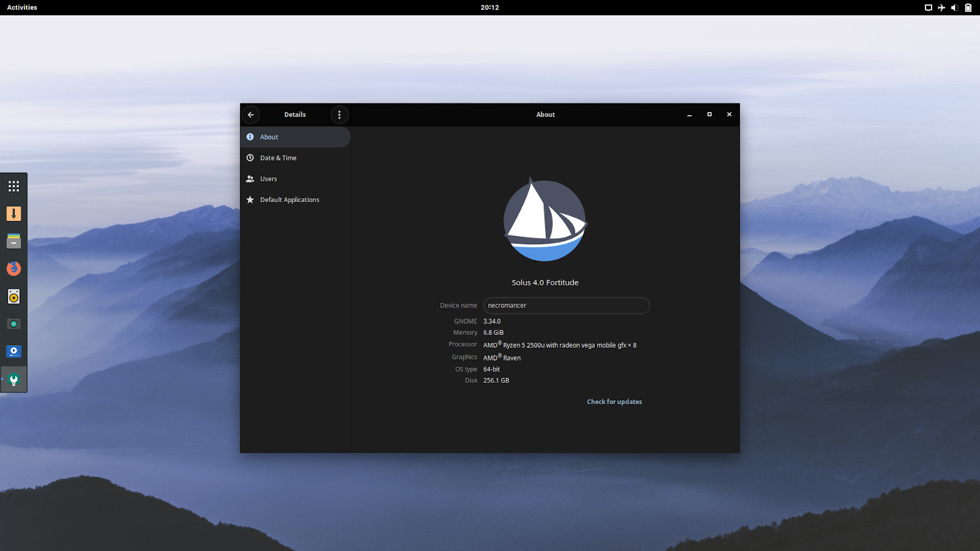This screenshot has width=980, height=551.
Task: Open the speaker music app in dock
Action: 13,296
